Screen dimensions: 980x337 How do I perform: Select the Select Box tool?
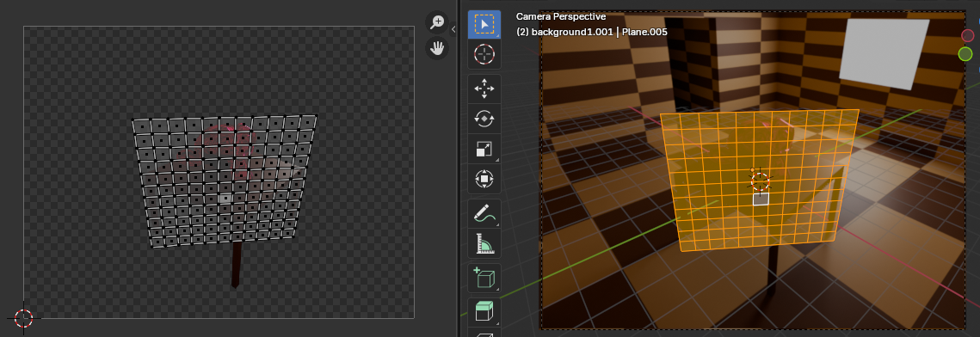(x=484, y=24)
